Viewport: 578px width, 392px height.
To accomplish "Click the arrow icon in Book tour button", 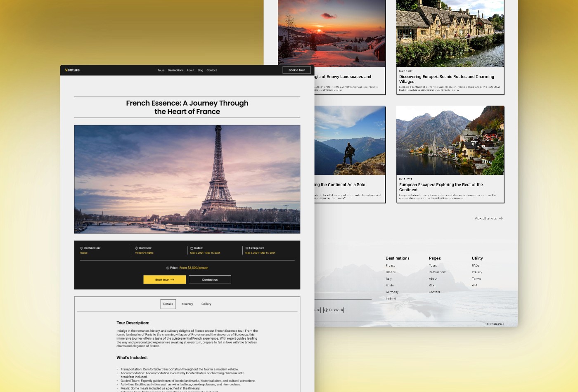I will [x=172, y=279].
